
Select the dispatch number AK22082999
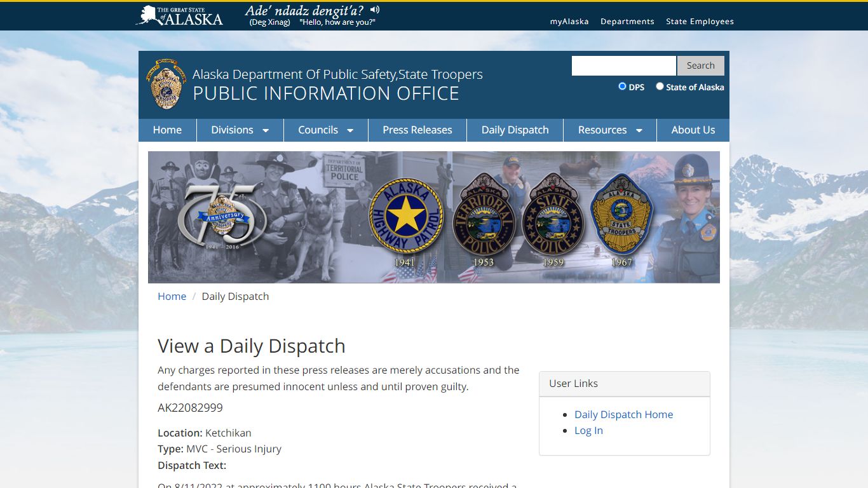(190, 408)
